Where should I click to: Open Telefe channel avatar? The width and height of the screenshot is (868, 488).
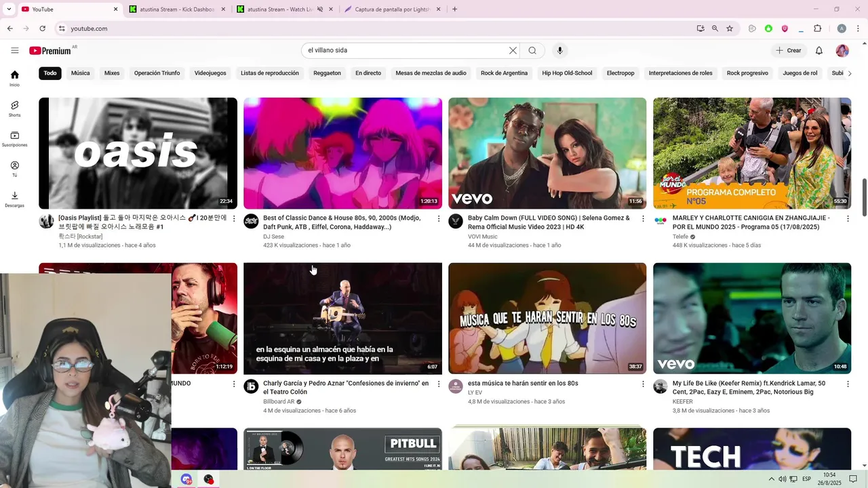pos(660,222)
